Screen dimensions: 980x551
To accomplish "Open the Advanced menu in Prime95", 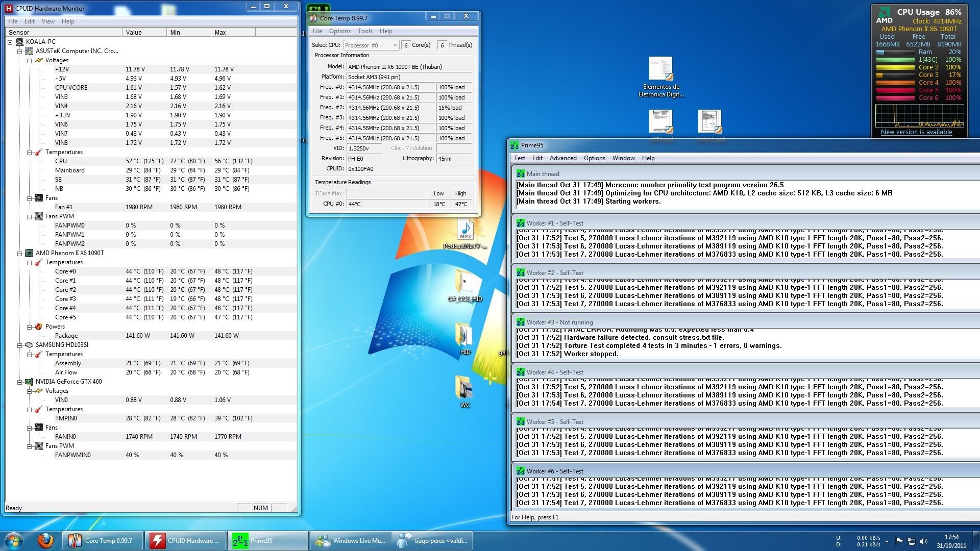I will coord(563,158).
